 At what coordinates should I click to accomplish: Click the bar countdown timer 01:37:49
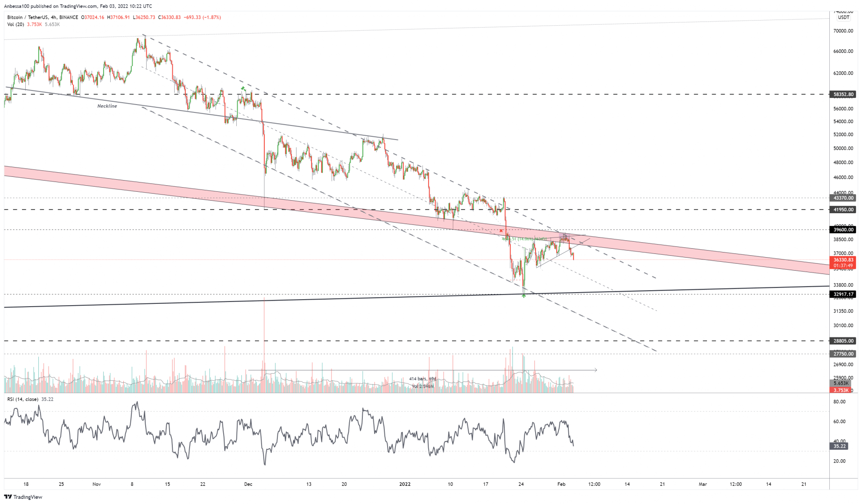tap(844, 266)
